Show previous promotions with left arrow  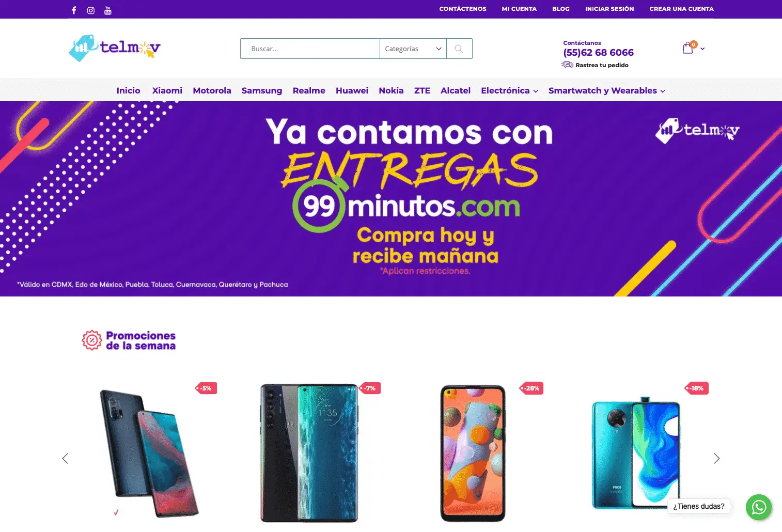point(65,458)
